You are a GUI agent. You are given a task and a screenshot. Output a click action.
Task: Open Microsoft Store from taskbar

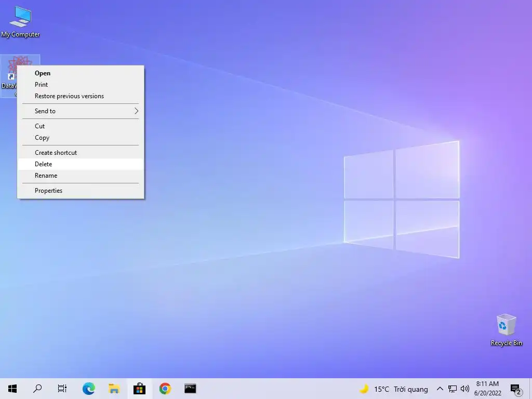click(x=139, y=389)
